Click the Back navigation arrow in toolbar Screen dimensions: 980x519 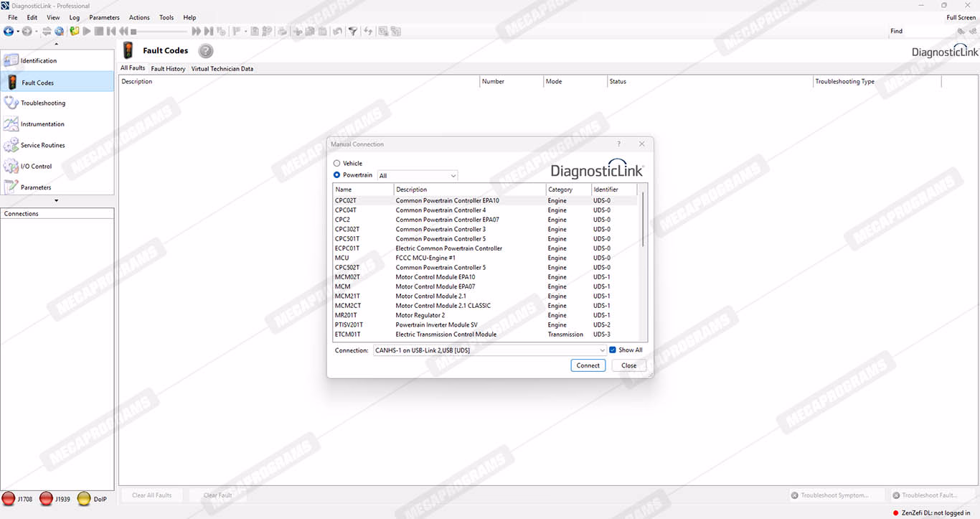tap(9, 31)
